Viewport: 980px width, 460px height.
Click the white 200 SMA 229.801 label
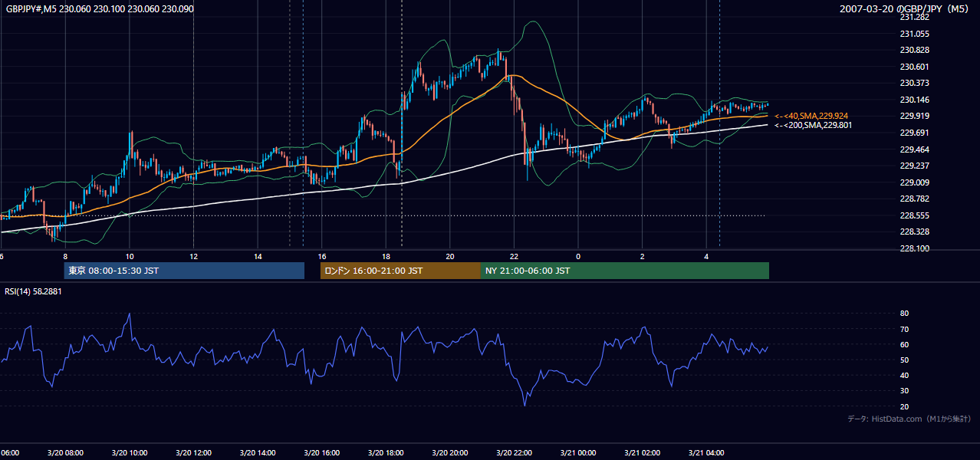[813, 125]
